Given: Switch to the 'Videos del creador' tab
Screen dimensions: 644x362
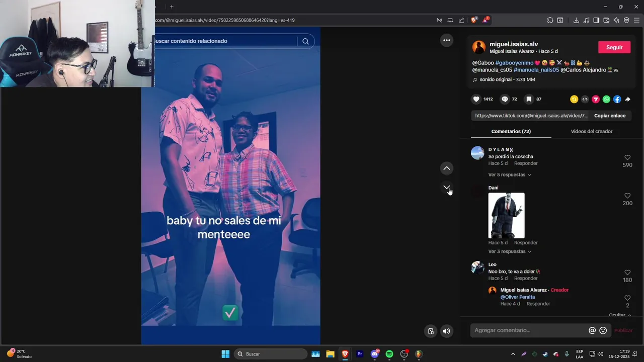Looking at the screenshot, I should point(592,131).
